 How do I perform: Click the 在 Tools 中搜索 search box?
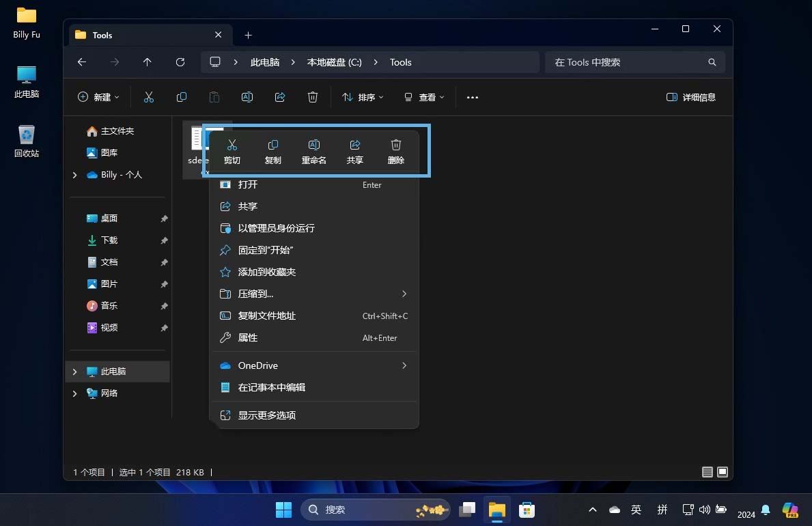pos(634,62)
